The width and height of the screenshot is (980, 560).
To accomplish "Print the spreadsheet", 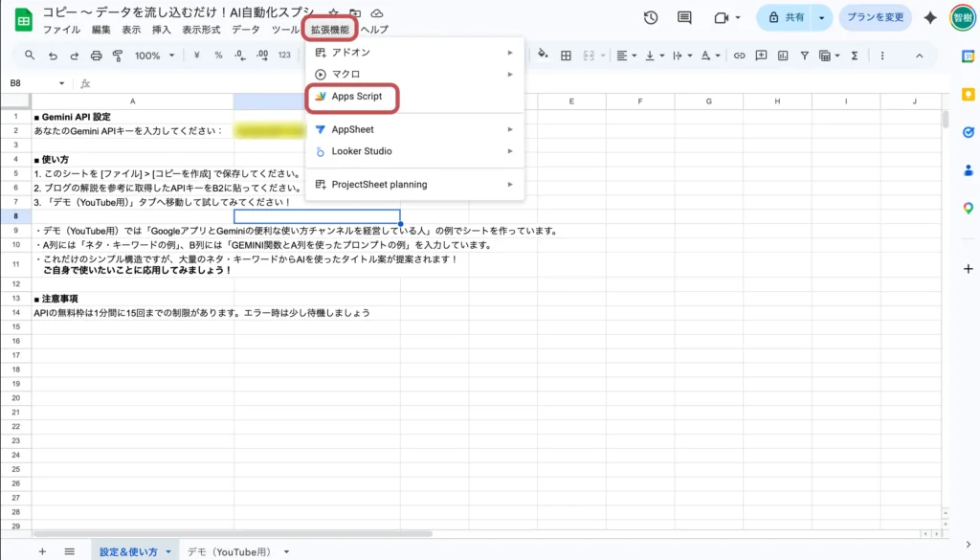I will click(x=97, y=56).
